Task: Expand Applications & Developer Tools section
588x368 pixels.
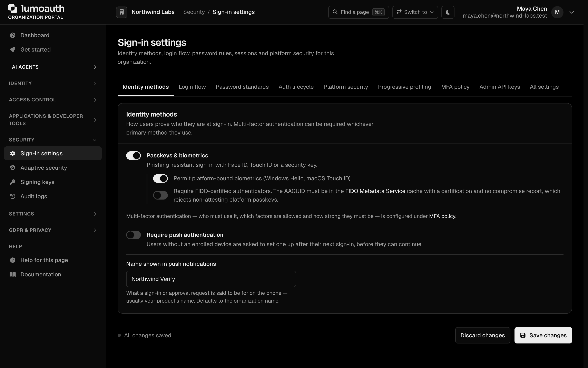Action: (53, 120)
